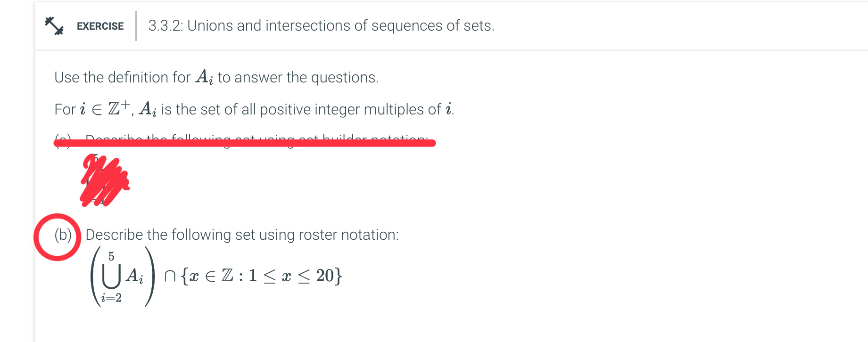Image resolution: width=868 pixels, height=342 pixels.
Task: Click the EXERCISE label in header
Action: [100, 26]
